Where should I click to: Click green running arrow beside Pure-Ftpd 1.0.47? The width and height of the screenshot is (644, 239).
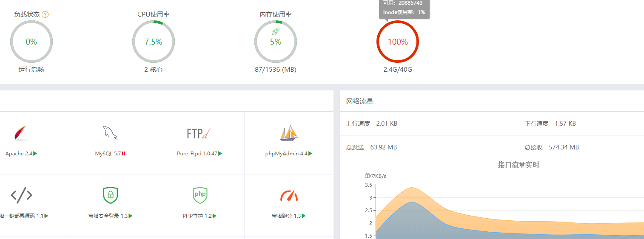(x=220, y=154)
